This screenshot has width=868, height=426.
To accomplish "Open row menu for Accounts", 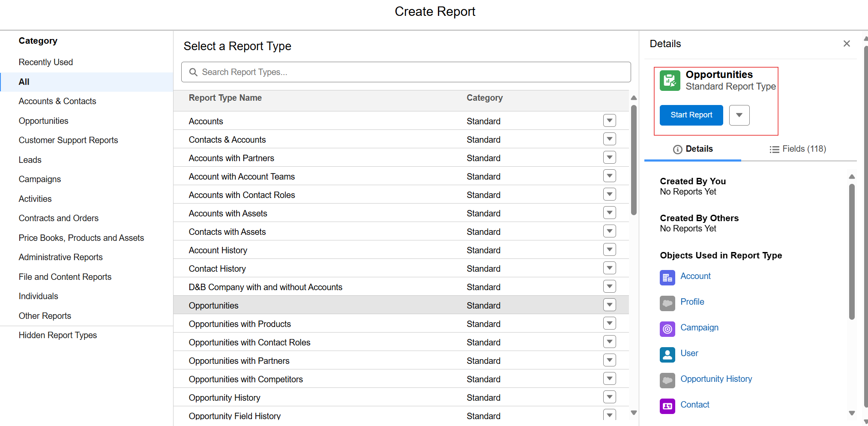I will [x=609, y=121].
